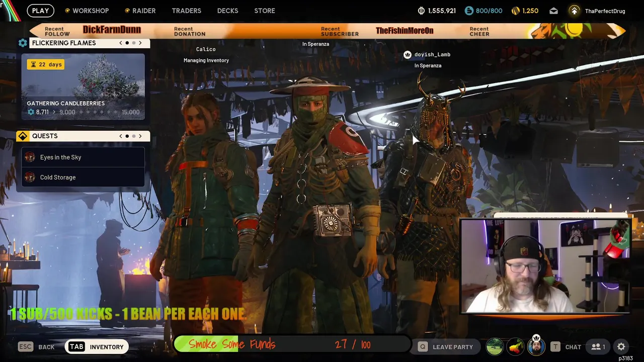Click the Flickering Flames header title

(x=64, y=43)
